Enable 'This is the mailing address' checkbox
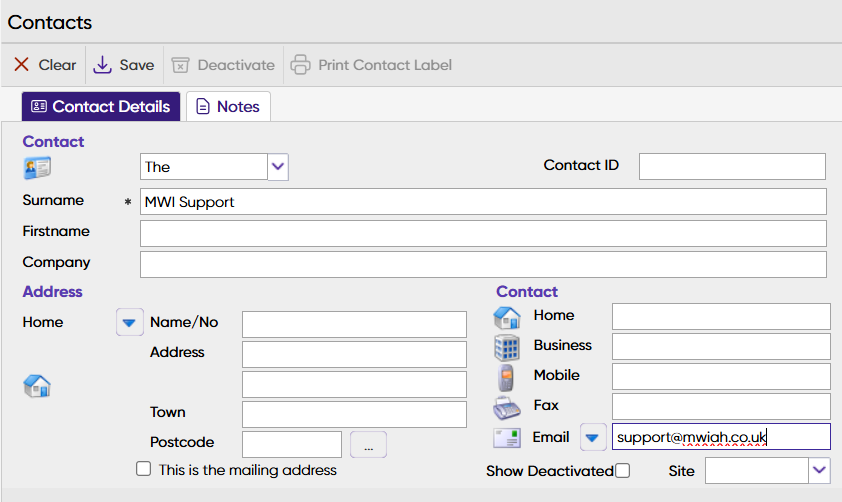Viewport: 842px width, 502px height. coord(144,469)
